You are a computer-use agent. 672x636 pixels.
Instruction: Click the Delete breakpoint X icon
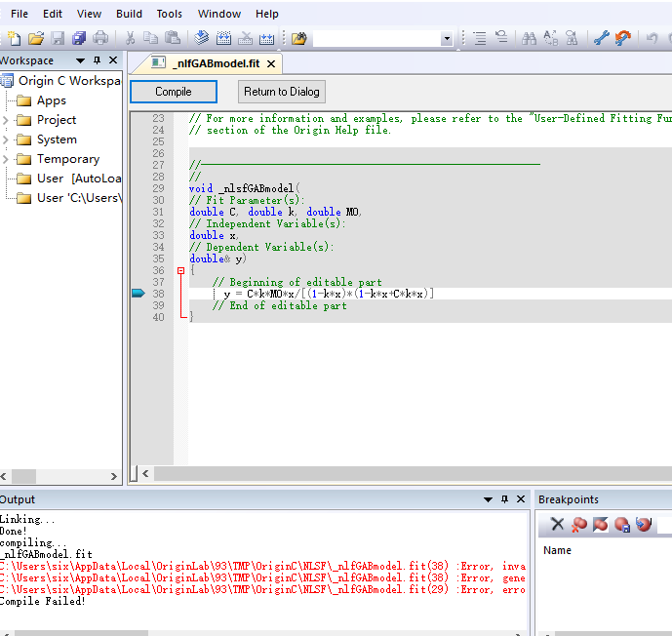558,524
